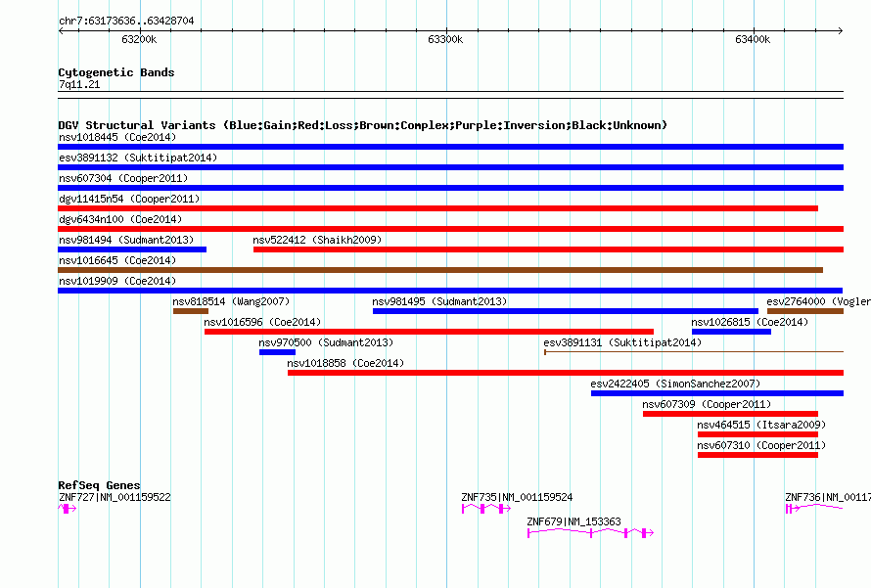The height and width of the screenshot is (588, 871).
Task: Click the esv2422405 (SimonSanchez2007) text label
Action: tap(675, 384)
